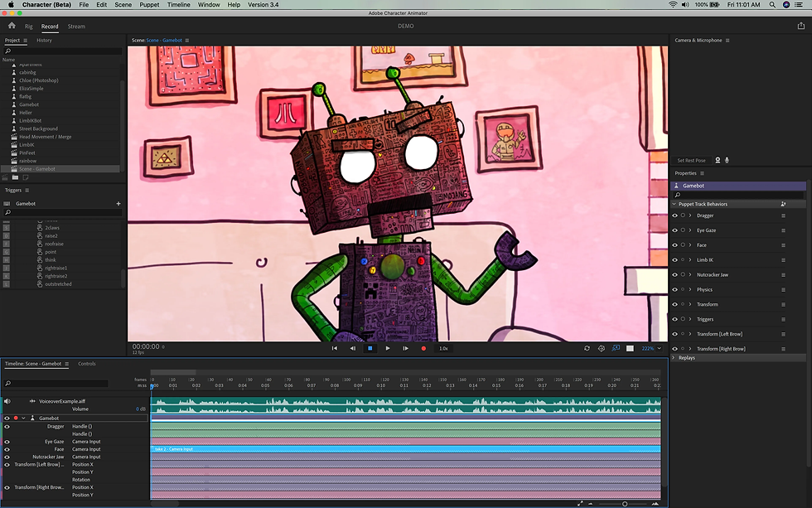This screenshot has height=508, width=812.
Task: Open the Dragger behavior menu icon
Action: click(783, 216)
